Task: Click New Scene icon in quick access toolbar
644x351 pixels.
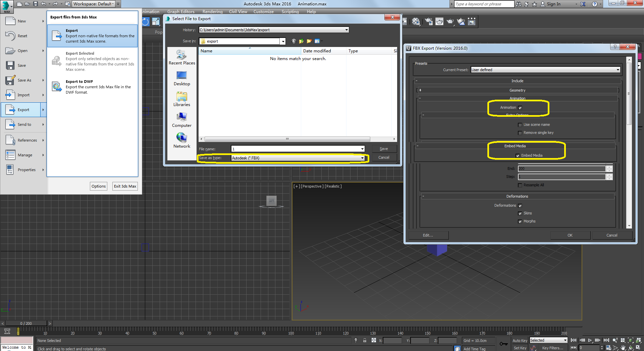Action: (x=19, y=4)
